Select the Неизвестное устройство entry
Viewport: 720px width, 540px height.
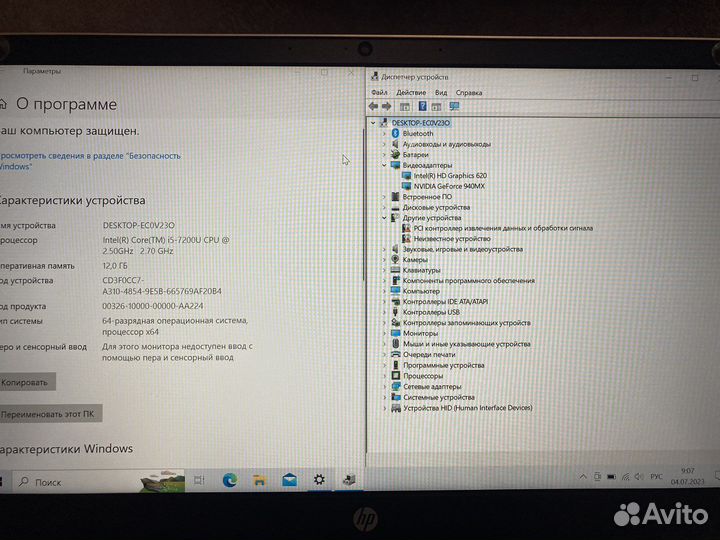(452, 239)
